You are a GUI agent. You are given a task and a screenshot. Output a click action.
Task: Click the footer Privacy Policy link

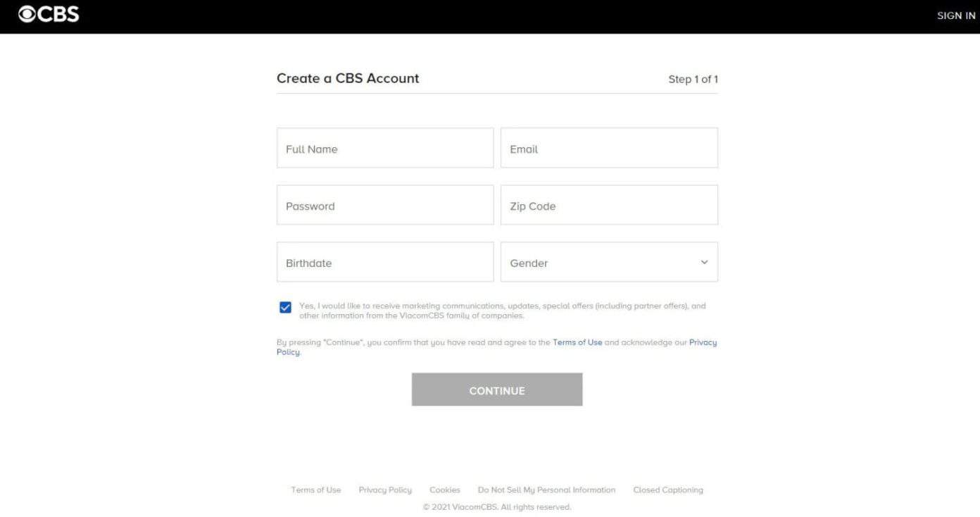click(385, 490)
